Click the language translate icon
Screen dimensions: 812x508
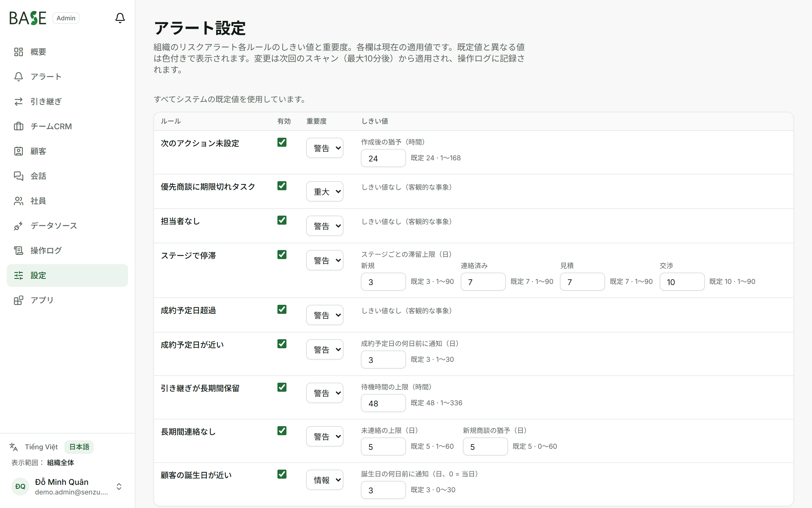tap(14, 447)
